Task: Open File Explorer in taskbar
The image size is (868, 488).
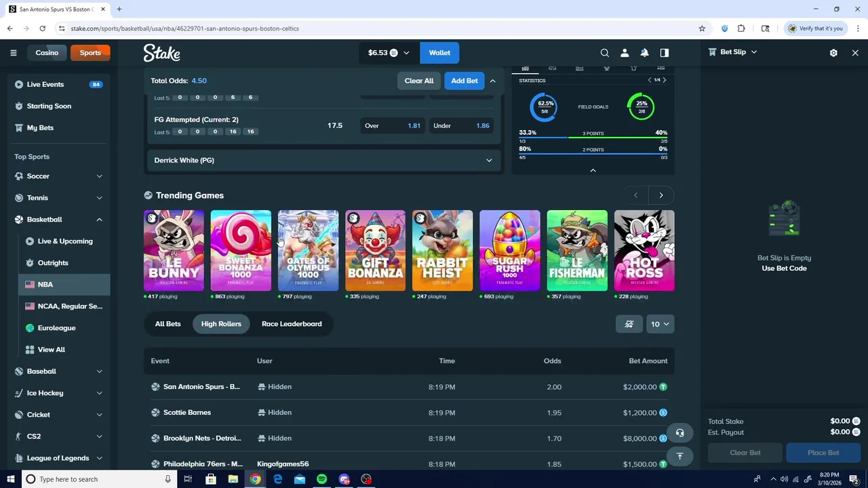Action: tap(233, 479)
